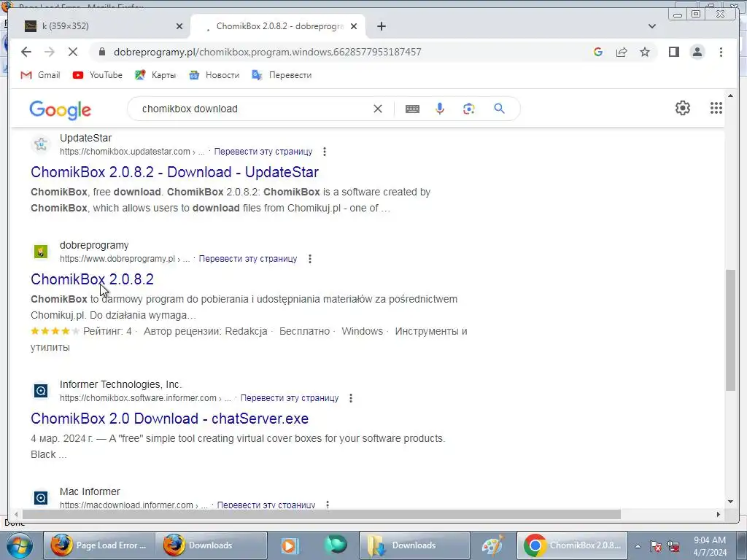The width and height of the screenshot is (747, 560).
Task: Close the ChomikBox dobreprogramy tab
Action: tap(354, 26)
